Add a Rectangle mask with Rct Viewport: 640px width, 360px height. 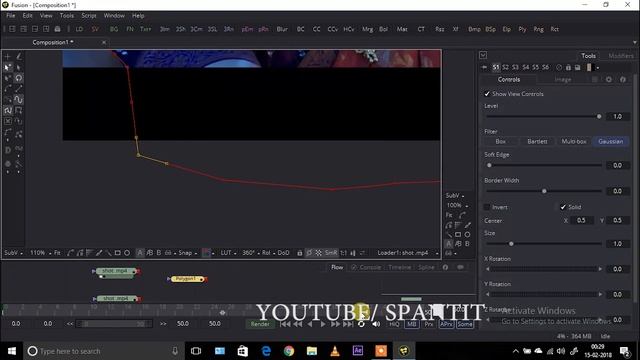[x=555, y=29]
